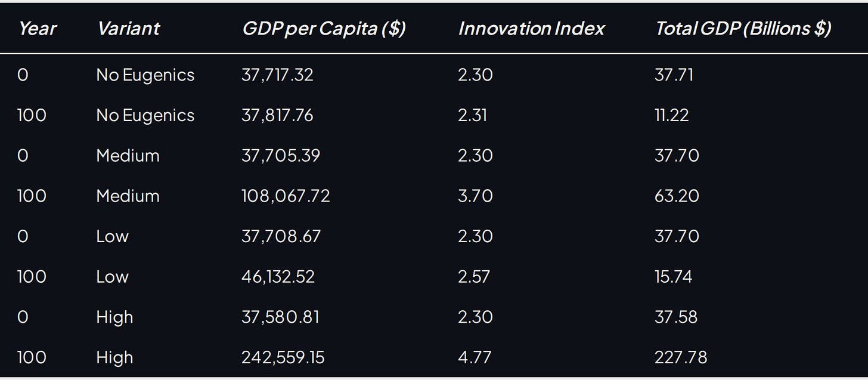Click the GDP per Capita ($) header
The image size is (868, 380).
(324, 29)
